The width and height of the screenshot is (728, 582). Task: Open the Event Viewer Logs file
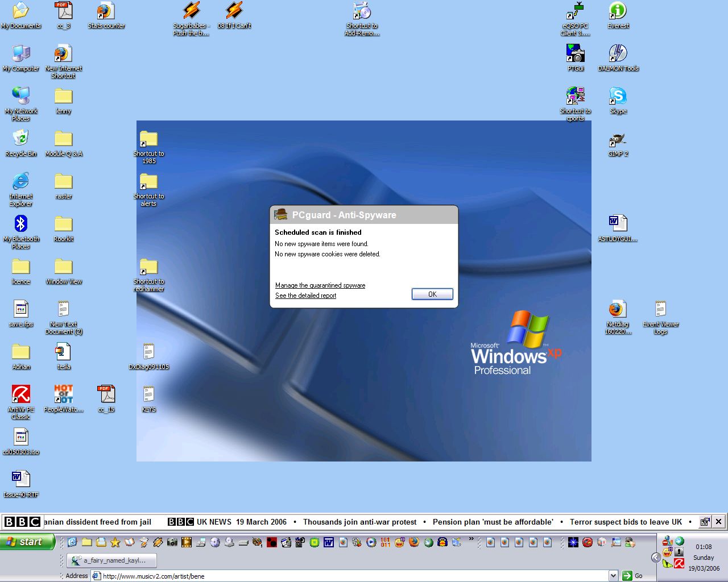pos(660,318)
